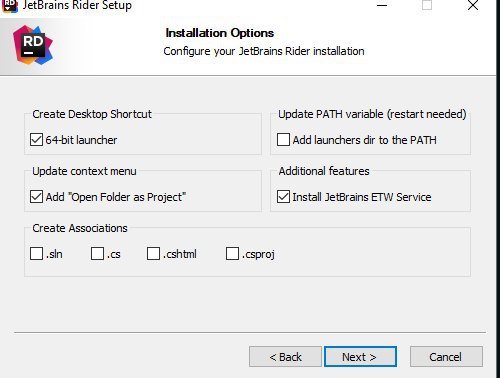Image resolution: width=500 pixels, height=378 pixels.
Task: Enable Add launchers dir to the PATH
Action: (x=283, y=140)
